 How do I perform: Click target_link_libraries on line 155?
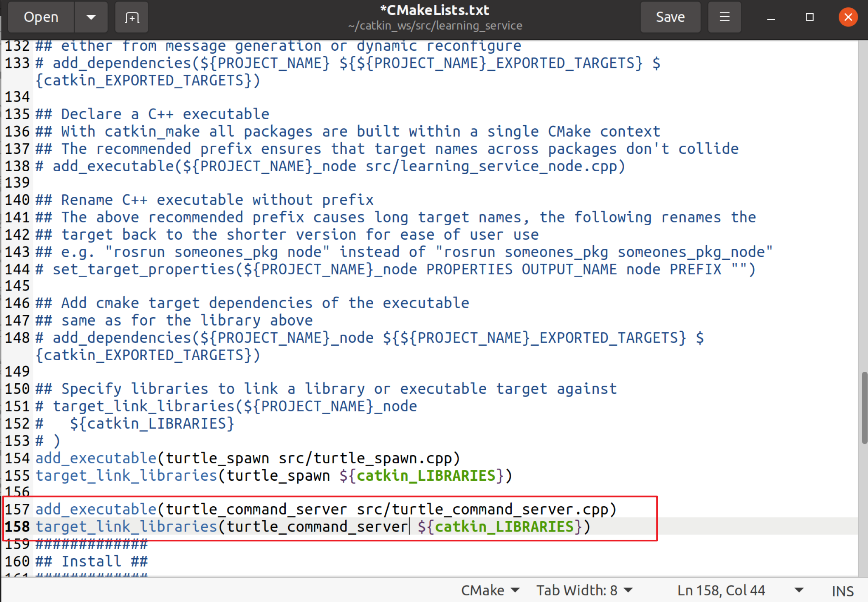(126, 476)
